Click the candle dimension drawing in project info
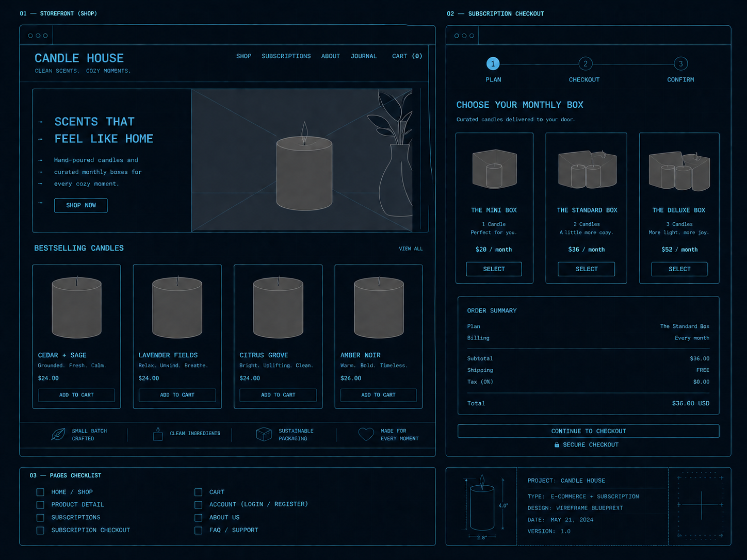 482,506
